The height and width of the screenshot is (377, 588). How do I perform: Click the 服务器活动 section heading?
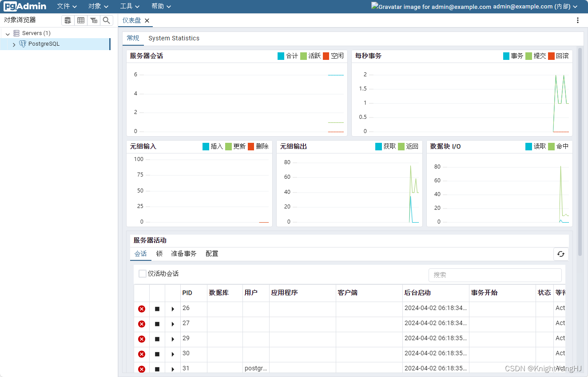click(150, 240)
